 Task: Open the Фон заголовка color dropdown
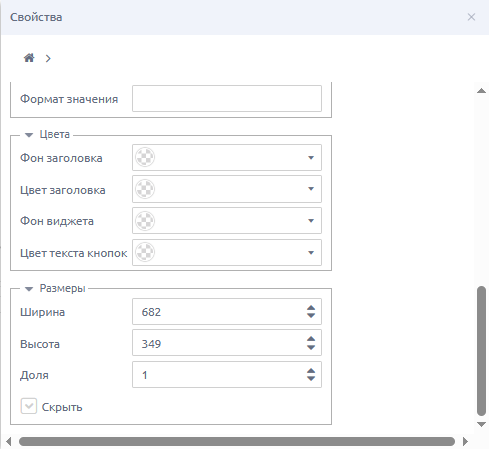point(311,158)
